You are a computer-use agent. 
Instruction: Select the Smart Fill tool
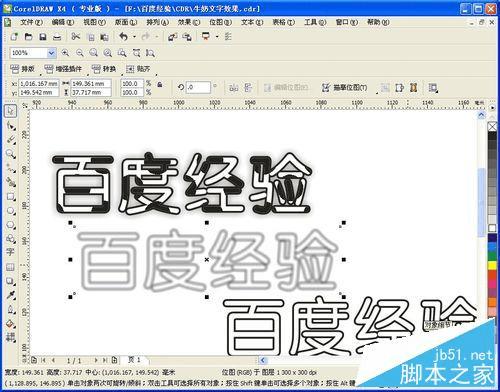pos(11,182)
